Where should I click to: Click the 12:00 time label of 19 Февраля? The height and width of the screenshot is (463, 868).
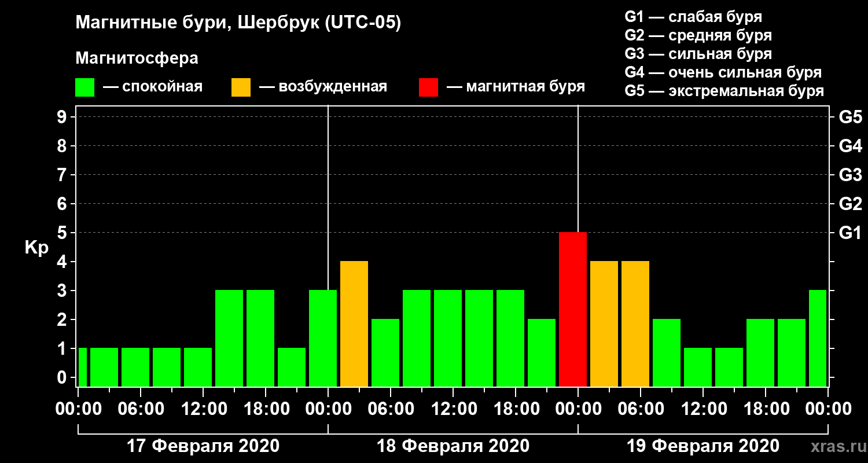[703, 409]
